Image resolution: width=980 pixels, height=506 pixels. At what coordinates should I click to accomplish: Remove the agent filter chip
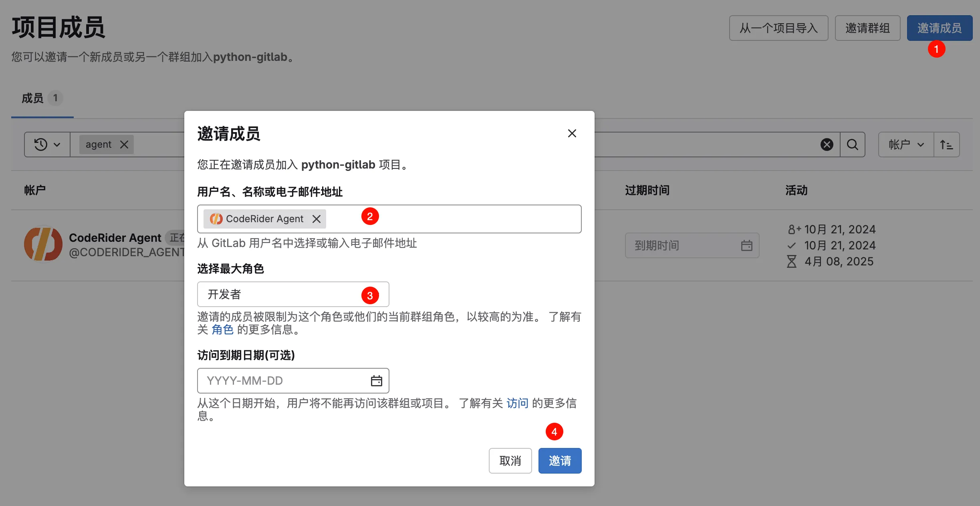click(124, 145)
